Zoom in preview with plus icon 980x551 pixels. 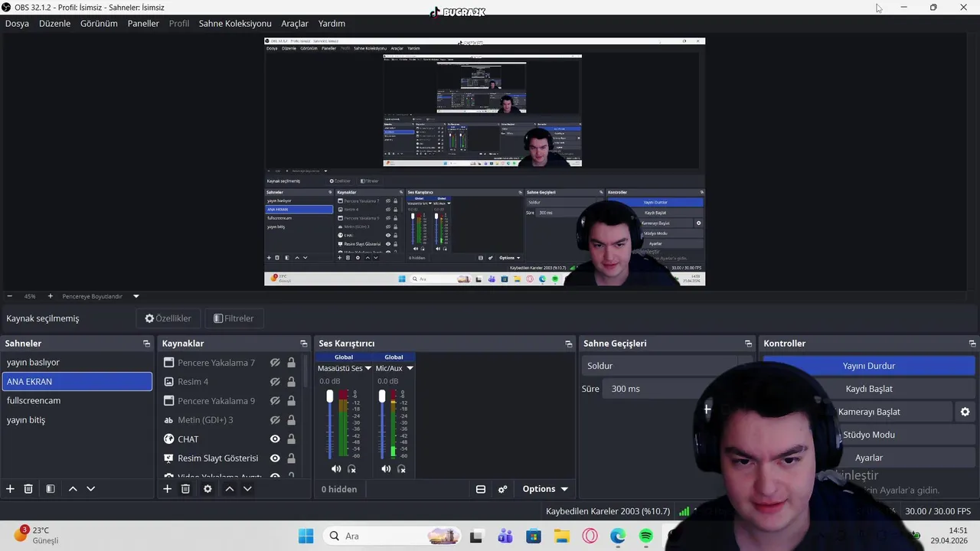51,296
